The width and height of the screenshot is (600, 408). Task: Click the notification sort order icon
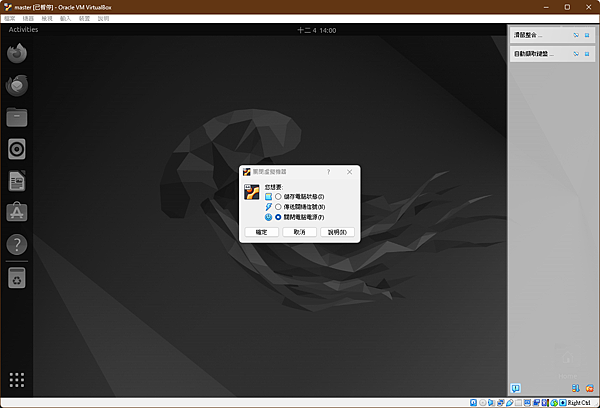(576, 388)
